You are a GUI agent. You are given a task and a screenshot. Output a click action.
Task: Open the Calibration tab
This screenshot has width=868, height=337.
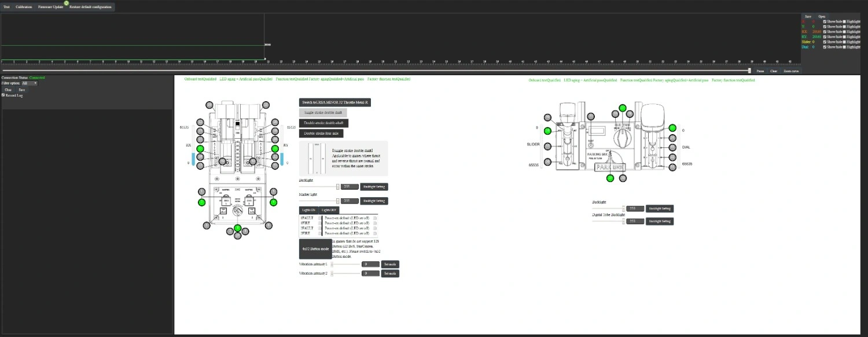pyautogui.click(x=24, y=7)
